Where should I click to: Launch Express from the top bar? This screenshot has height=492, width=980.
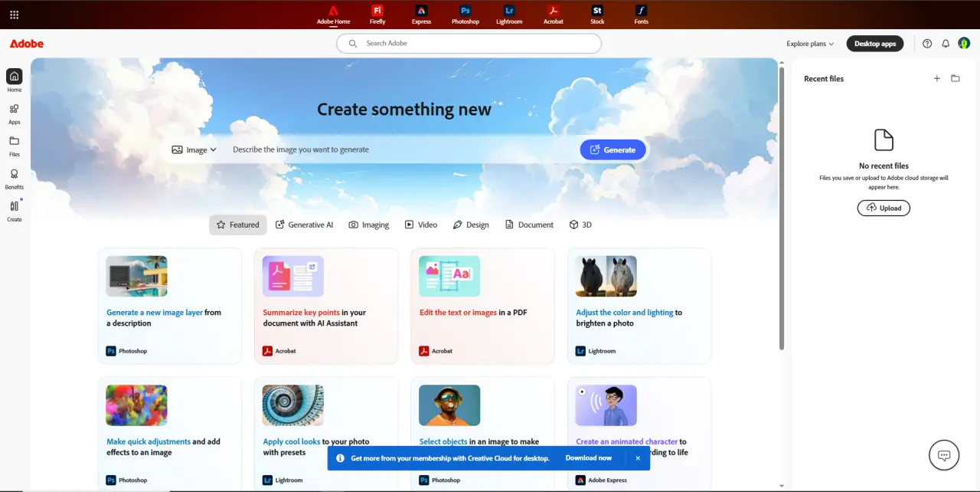(421, 15)
